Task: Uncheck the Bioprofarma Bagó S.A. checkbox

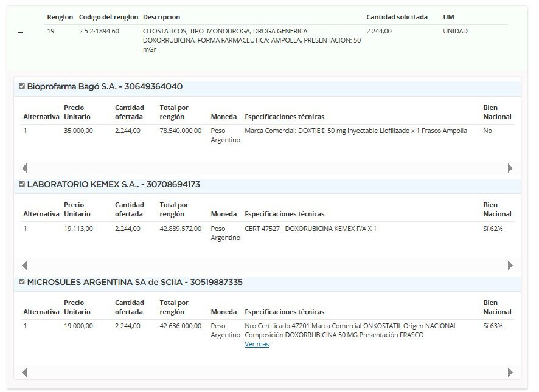Action: (22, 86)
